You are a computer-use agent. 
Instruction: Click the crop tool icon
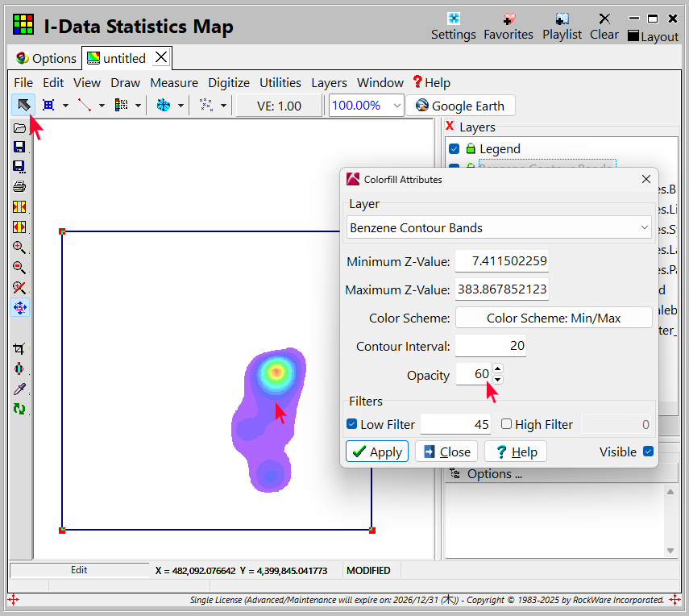coord(20,348)
